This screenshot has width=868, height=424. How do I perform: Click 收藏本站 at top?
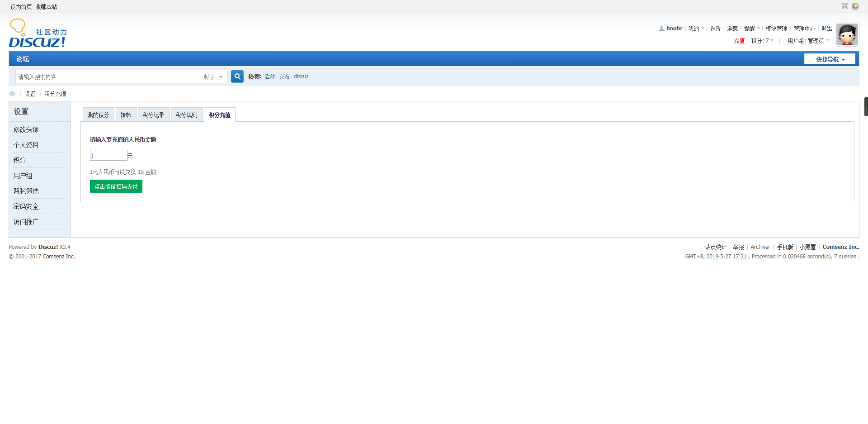[x=46, y=7]
